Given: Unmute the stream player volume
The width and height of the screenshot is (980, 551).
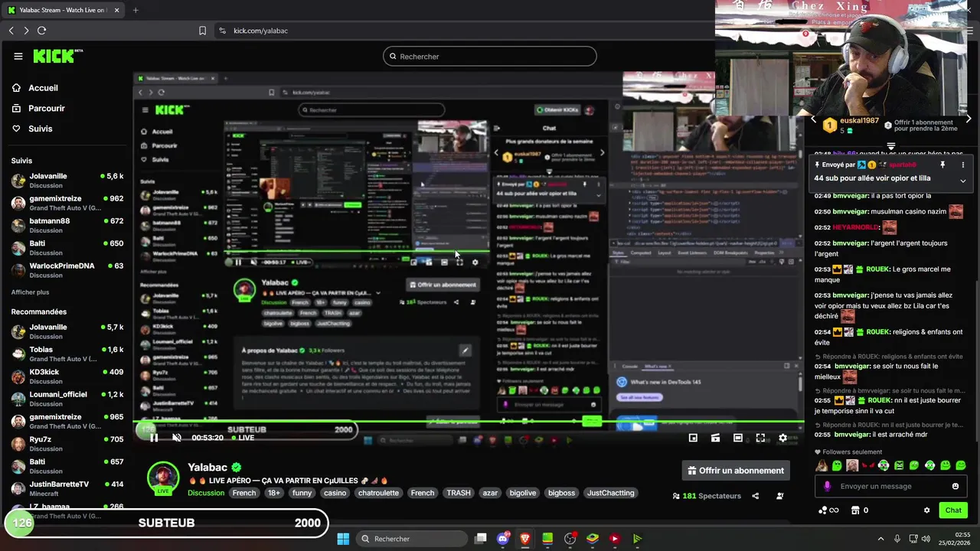Looking at the screenshot, I should [176, 438].
